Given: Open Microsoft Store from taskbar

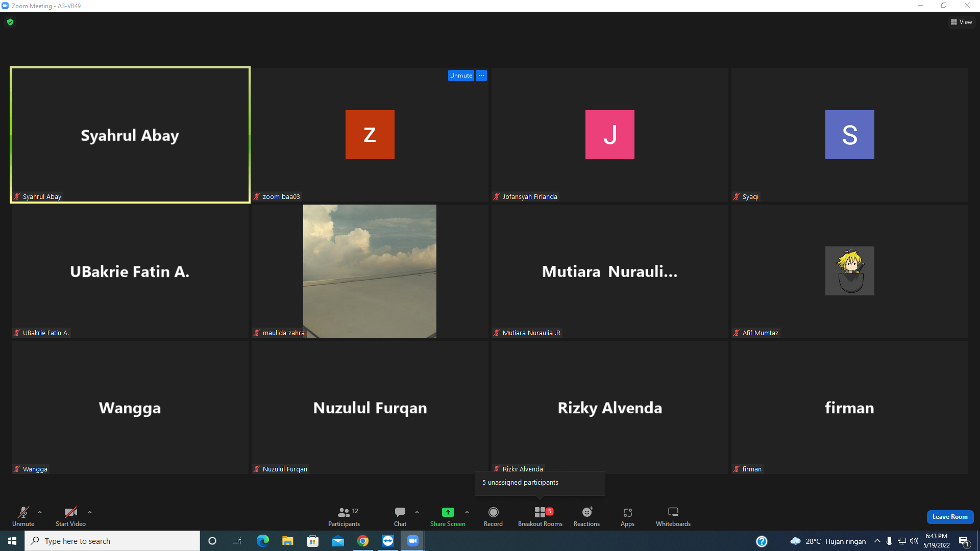Looking at the screenshot, I should click(x=312, y=541).
